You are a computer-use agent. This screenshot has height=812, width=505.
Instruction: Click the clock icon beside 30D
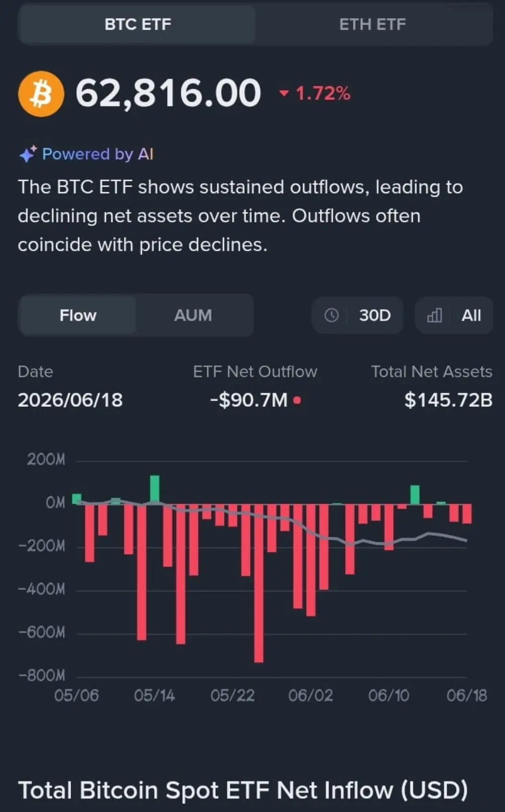click(331, 315)
